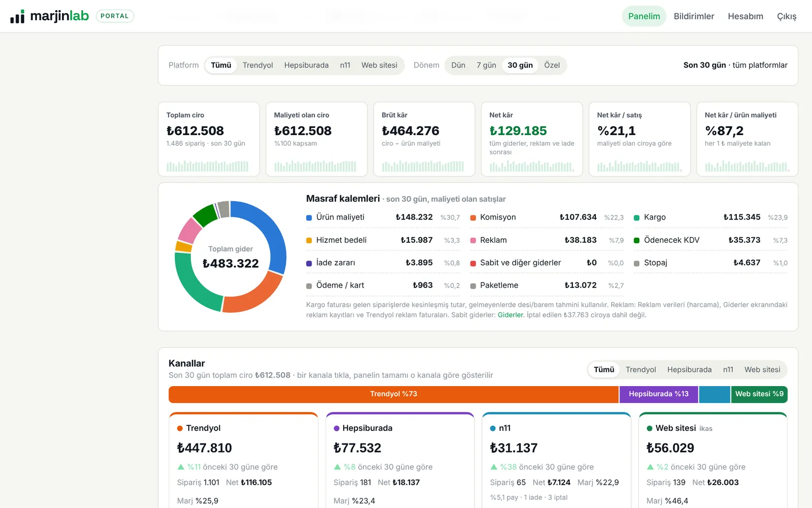
Task: Choose Özel custom period
Action: pyautogui.click(x=552, y=65)
